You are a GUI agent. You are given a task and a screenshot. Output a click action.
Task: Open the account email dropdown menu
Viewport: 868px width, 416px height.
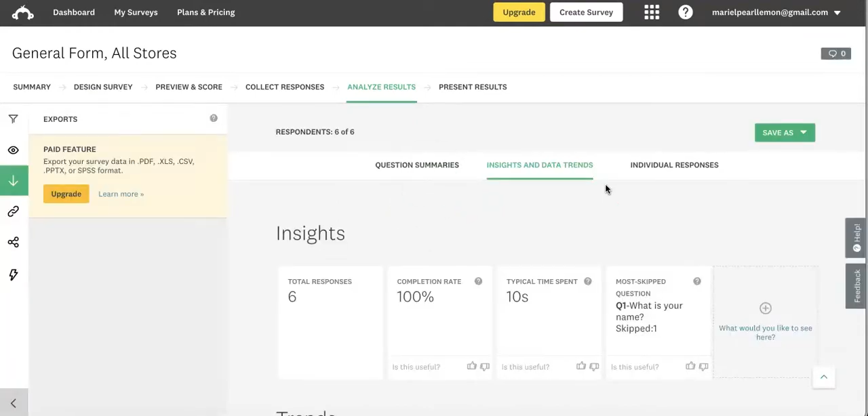tap(776, 12)
